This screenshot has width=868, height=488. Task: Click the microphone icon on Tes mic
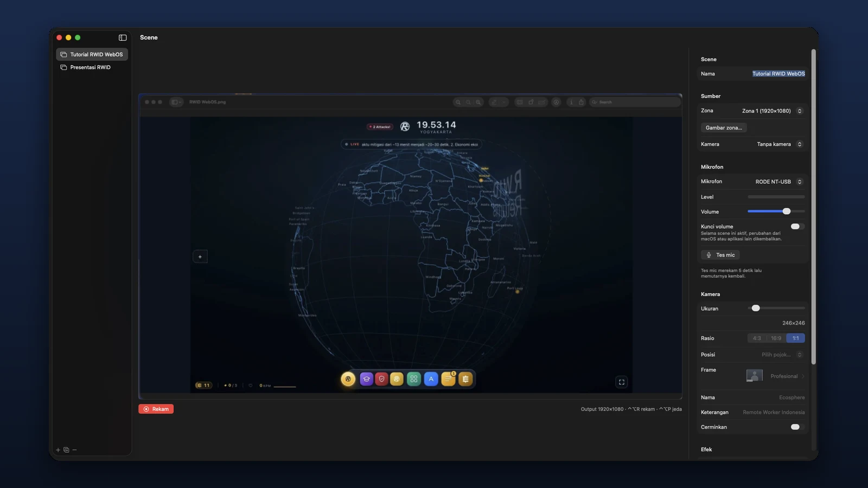pos(709,255)
